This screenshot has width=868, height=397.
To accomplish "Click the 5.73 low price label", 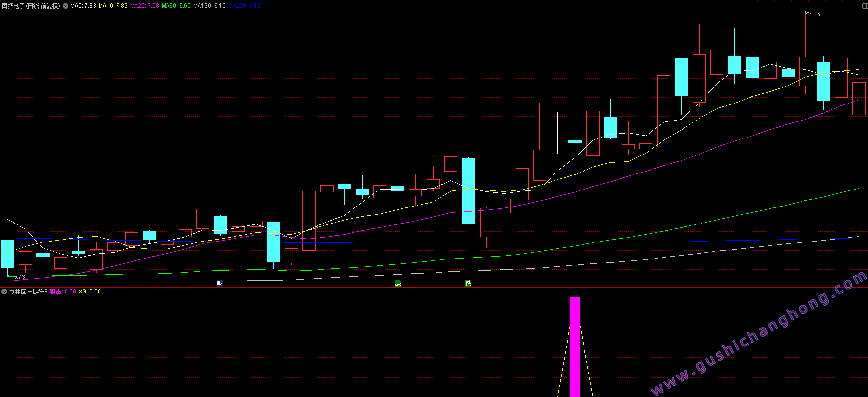I will coord(19,276).
